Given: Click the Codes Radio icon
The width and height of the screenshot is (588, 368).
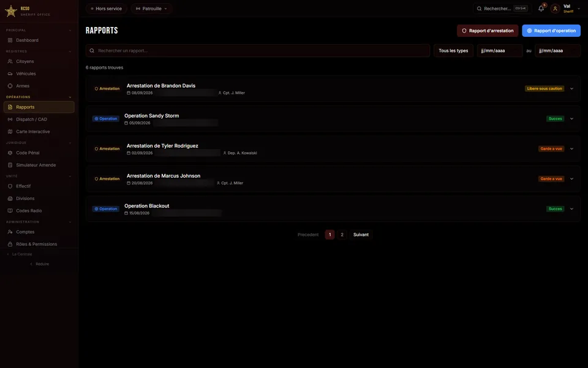Looking at the screenshot, I should tap(10, 210).
